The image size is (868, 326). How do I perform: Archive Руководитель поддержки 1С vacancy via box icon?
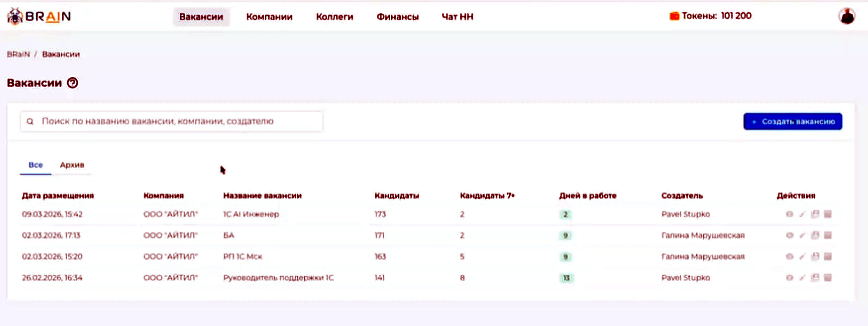pos(828,278)
